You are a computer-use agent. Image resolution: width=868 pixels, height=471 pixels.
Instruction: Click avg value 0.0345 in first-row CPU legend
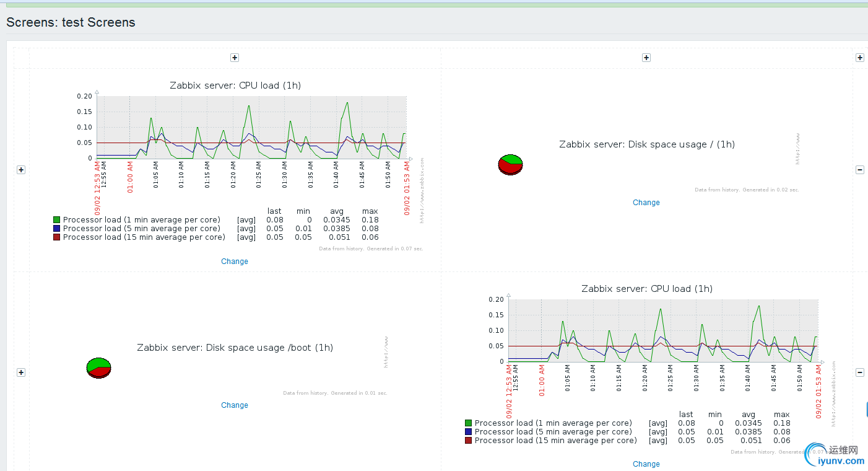337,220
